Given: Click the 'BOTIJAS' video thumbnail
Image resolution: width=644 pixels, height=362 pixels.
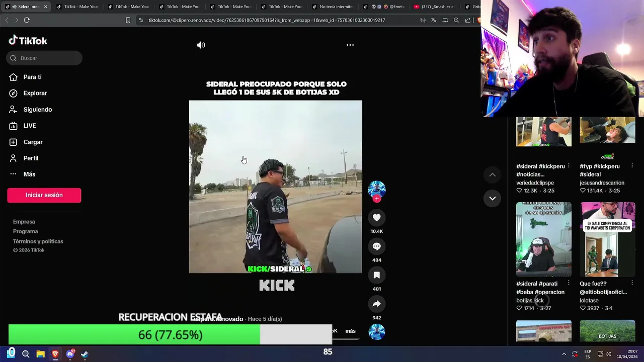Looking at the screenshot, I should 607,331.
